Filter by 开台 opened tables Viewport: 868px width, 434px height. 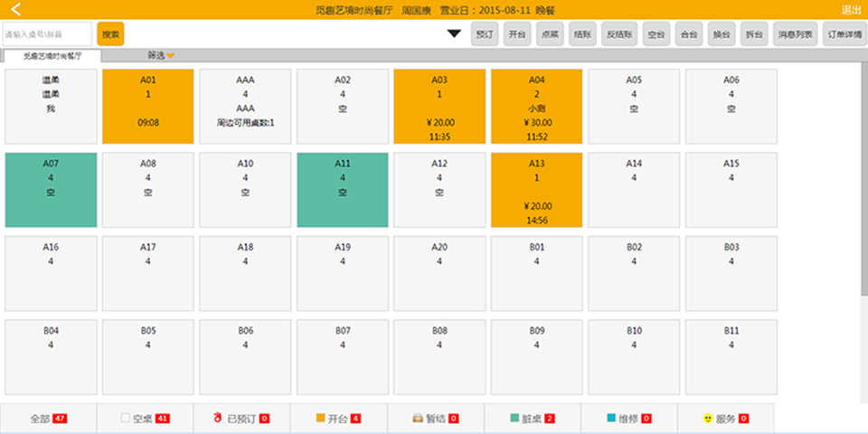pyautogui.click(x=339, y=419)
